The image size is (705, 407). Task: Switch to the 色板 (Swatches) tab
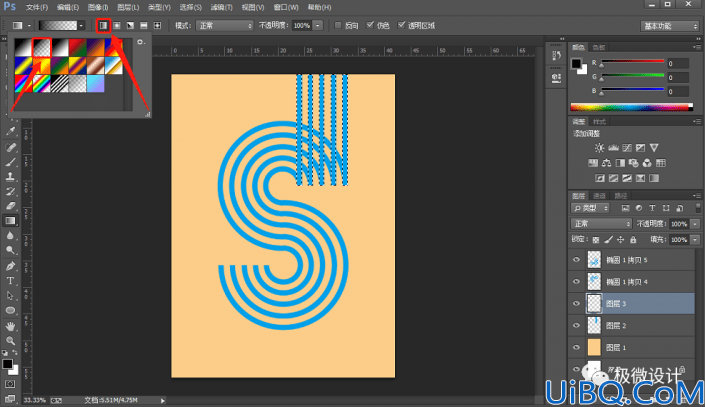pos(598,47)
